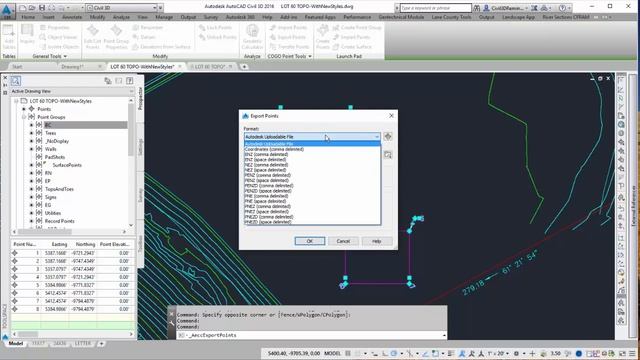This screenshot has height=360, width=640.
Task: Click the Toolspace master view icon at top-left
Action: [x=16, y=81]
